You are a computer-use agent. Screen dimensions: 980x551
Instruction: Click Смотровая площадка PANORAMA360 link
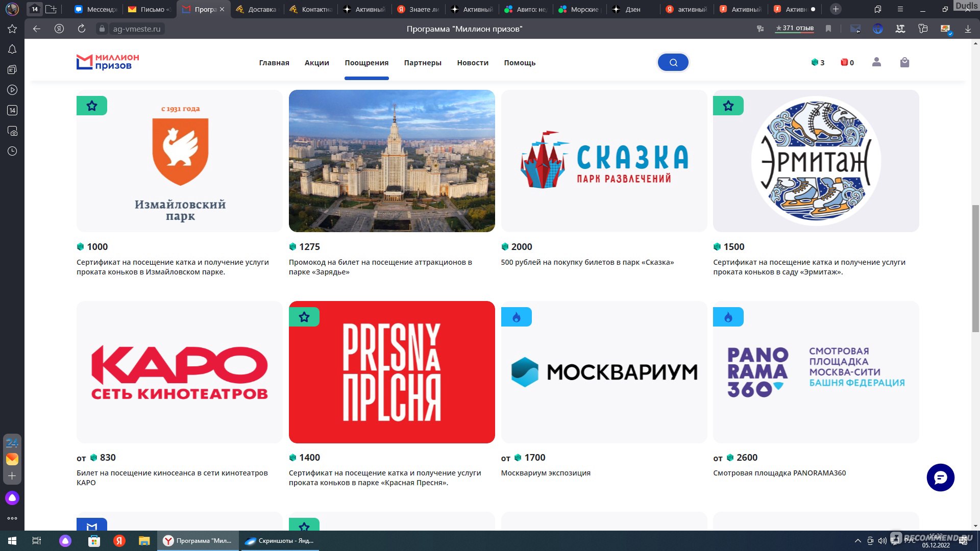[x=779, y=473]
